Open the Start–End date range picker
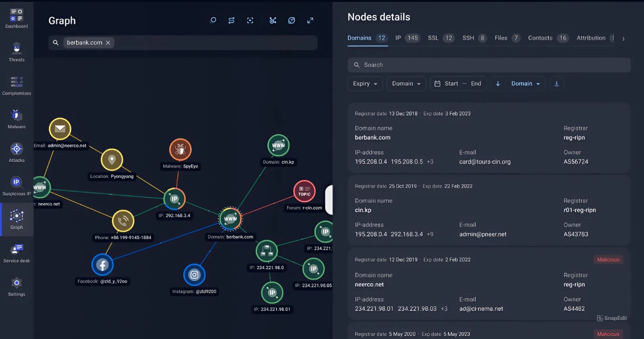The height and width of the screenshot is (339, 644). (458, 84)
